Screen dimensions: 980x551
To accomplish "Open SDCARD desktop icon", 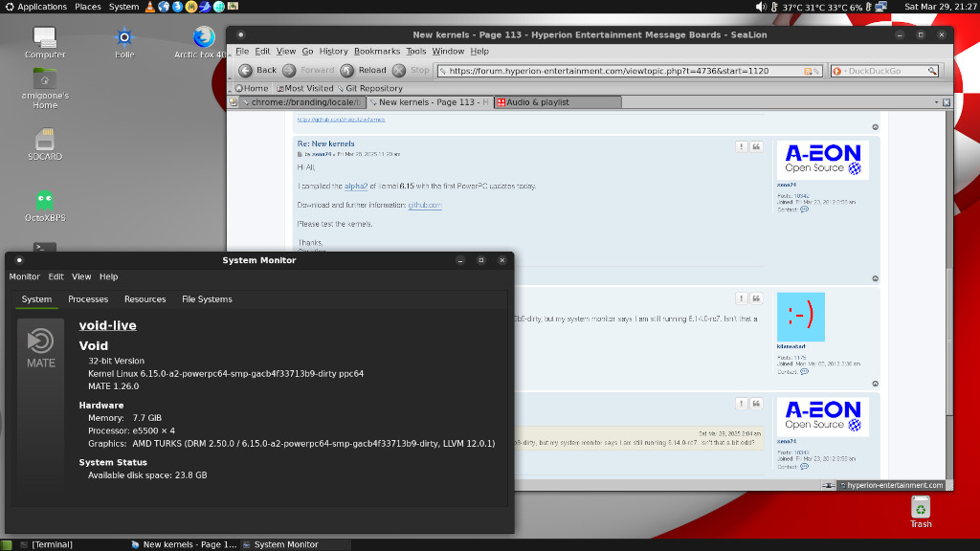I will 45,144.
